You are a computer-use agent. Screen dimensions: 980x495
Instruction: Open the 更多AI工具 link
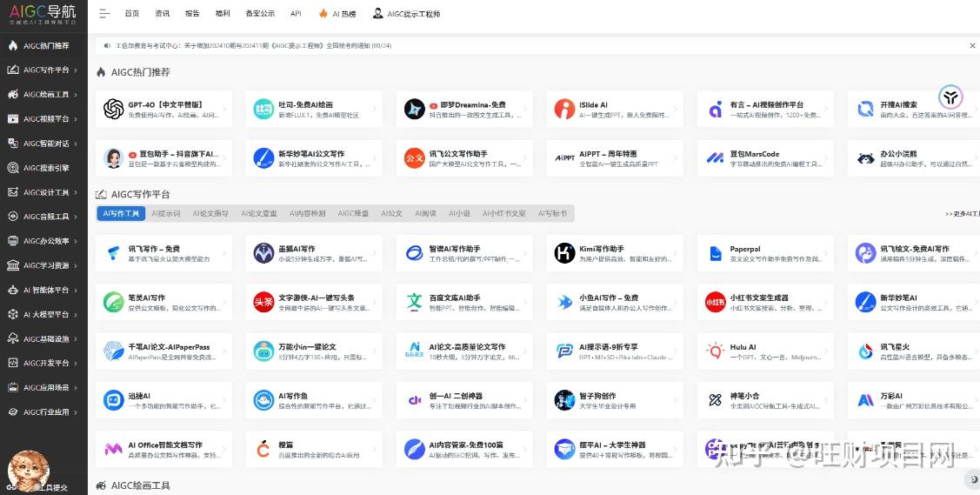tap(962, 214)
